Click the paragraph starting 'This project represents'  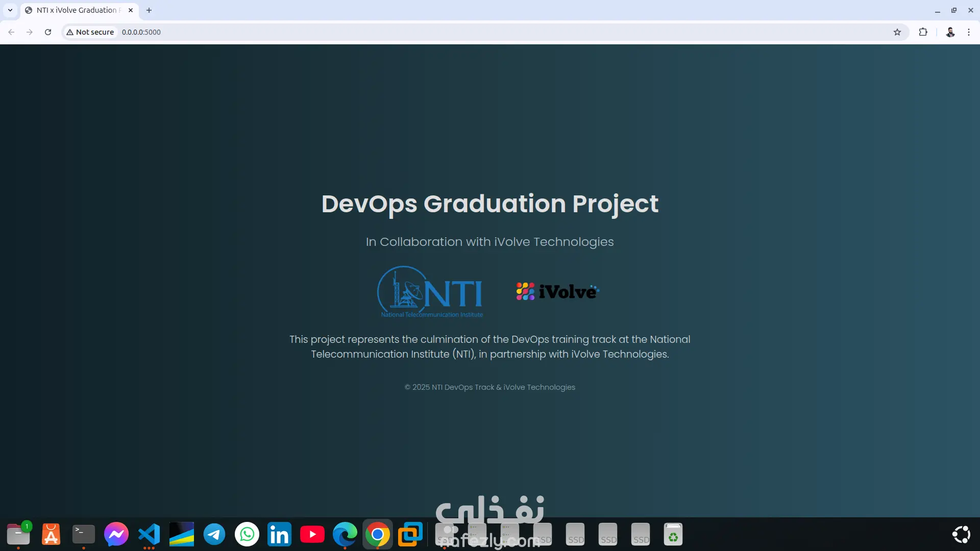[x=490, y=347]
